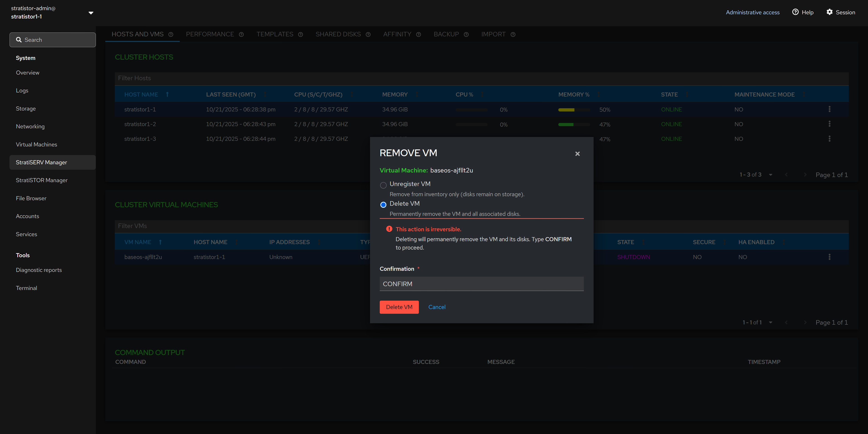Click help icon beside Templates tab
Viewport: 868px width, 434px height.
point(301,34)
